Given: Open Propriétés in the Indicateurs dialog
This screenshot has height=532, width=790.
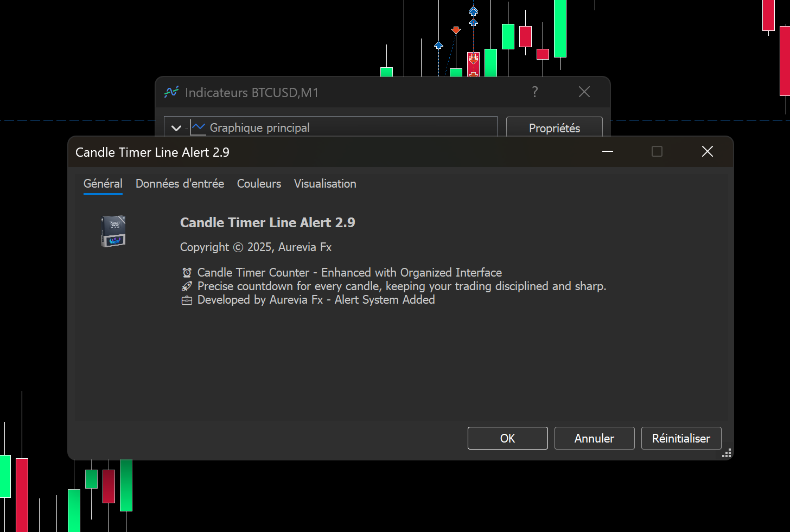Looking at the screenshot, I should [x=554, y=128].
